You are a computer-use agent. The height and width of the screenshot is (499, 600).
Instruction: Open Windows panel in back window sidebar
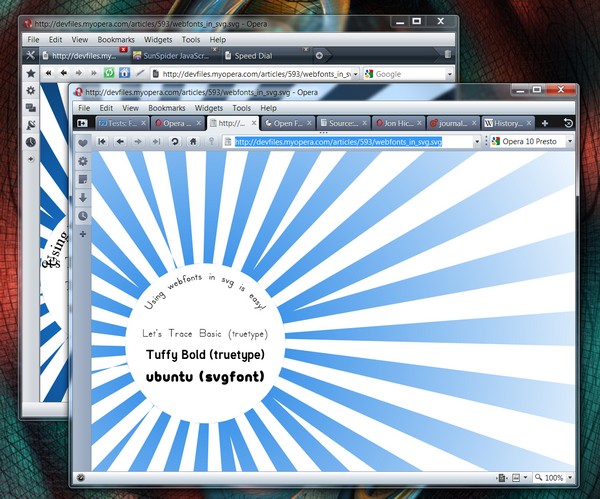(31, 108)
